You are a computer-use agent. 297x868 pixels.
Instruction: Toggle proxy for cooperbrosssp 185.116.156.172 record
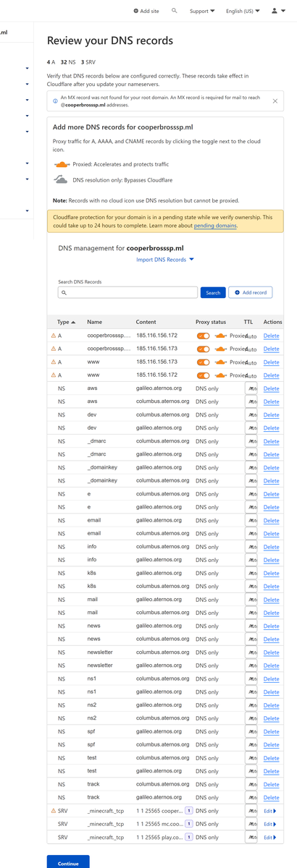point(203,336)
